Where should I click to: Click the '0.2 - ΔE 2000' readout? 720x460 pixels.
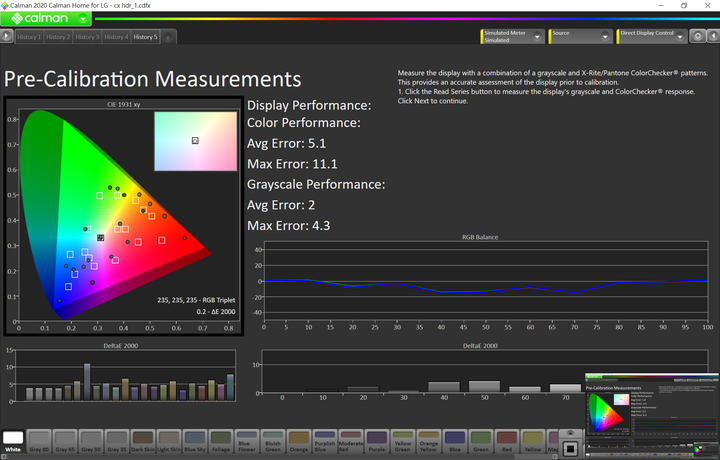pyautogui.click(x=216, y=312)
